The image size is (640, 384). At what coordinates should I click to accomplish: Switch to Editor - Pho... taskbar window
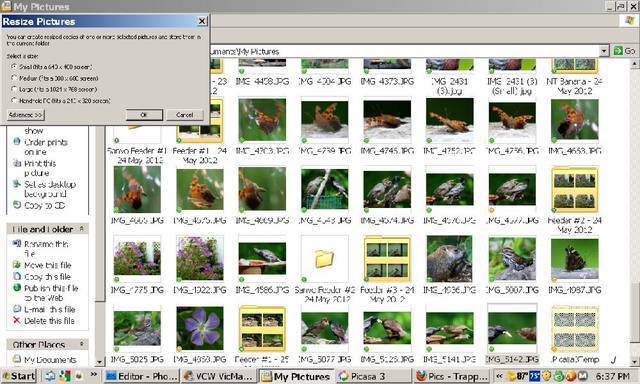point(141,376)
